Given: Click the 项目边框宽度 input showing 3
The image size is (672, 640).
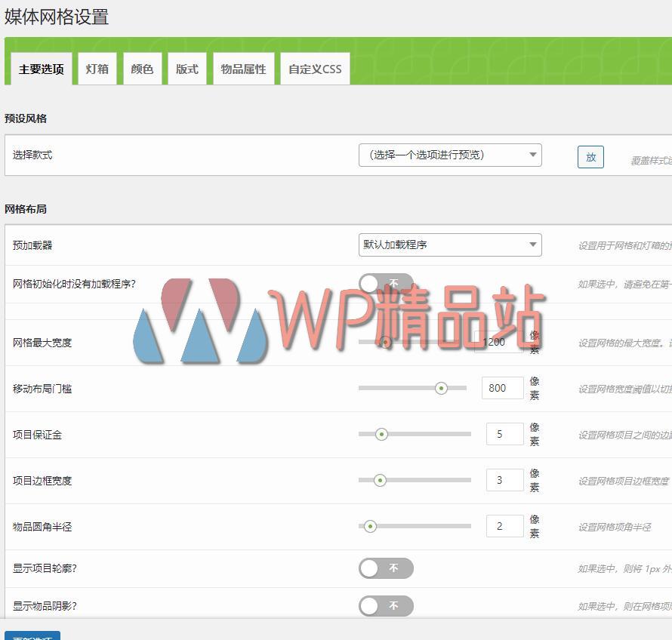Looking at the screenshot, I should click(504, 480).
